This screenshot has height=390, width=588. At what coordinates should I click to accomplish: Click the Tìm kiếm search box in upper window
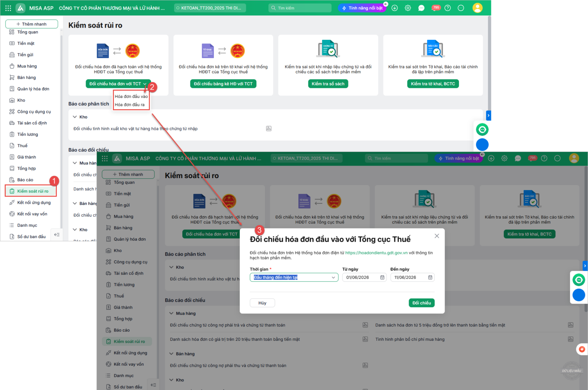click(300, 8)
